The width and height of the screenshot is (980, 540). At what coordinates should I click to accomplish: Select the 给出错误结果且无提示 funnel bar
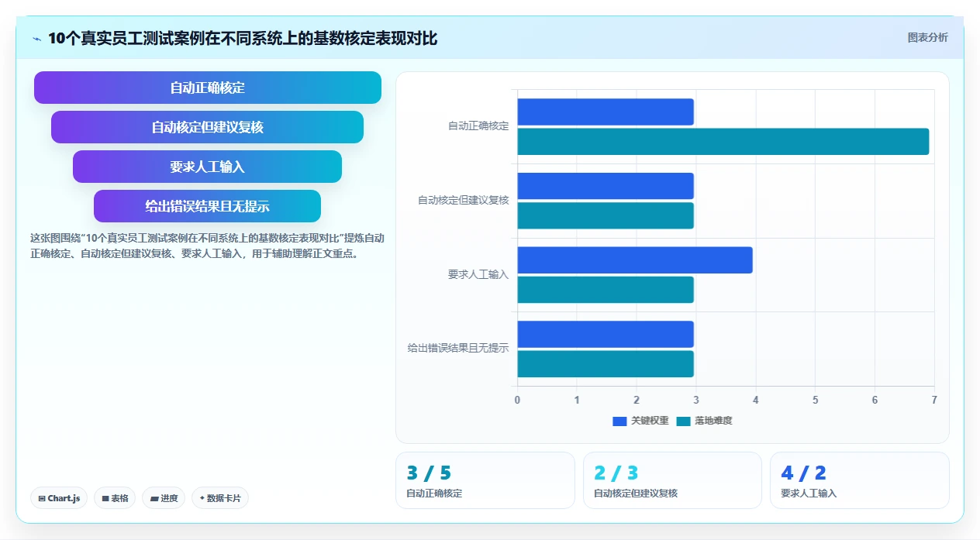[x=208, y=206]
